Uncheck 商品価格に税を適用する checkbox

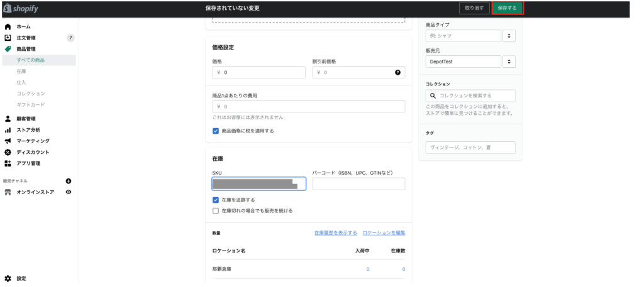click(216, 131)
